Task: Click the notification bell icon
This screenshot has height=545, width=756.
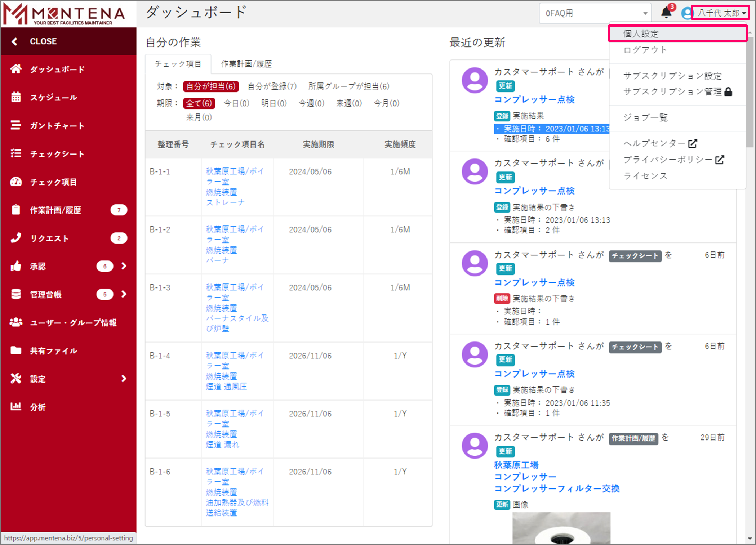Action: [666, 13]
